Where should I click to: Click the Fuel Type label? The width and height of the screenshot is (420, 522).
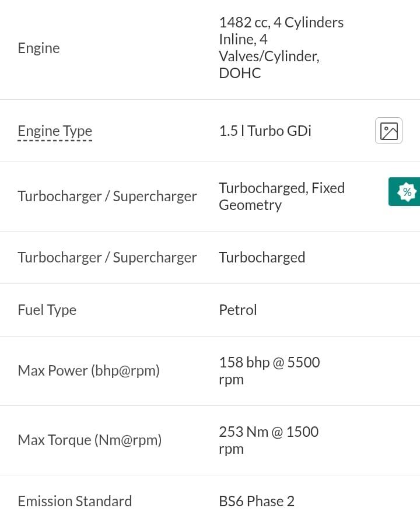coord(47,310)
